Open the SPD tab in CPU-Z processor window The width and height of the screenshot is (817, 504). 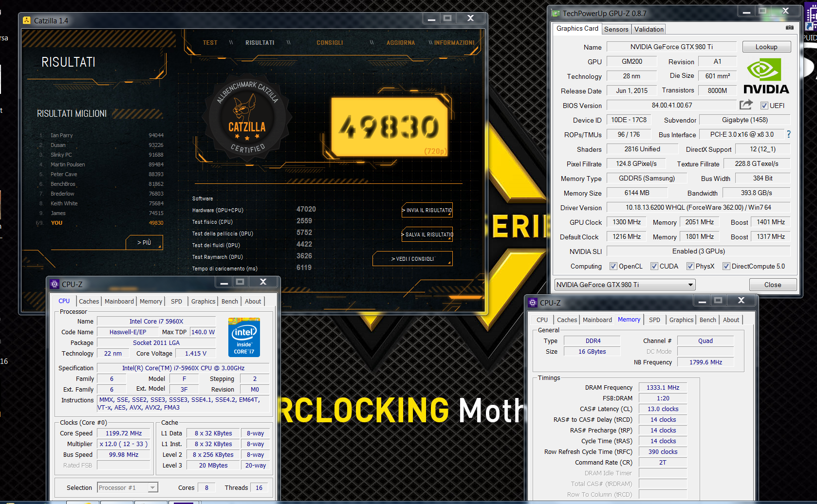176,301
